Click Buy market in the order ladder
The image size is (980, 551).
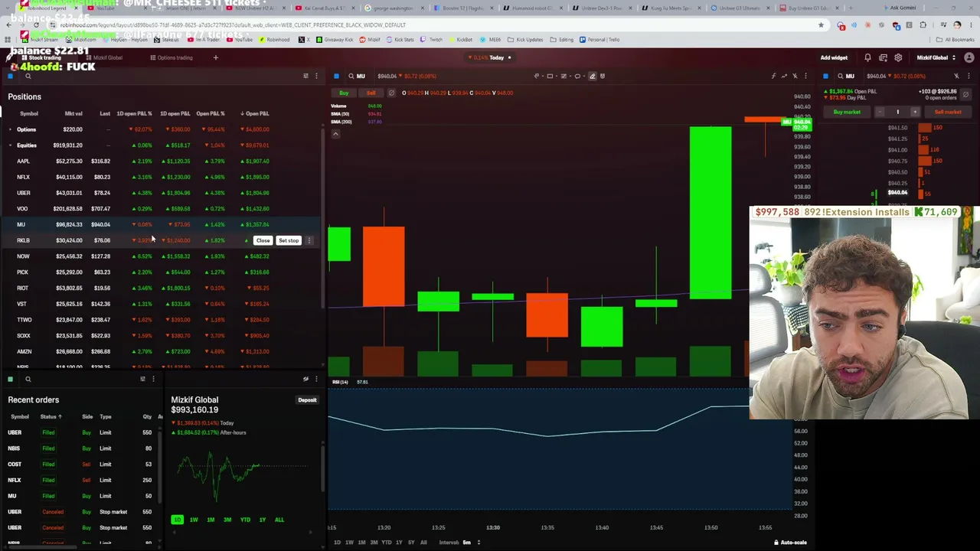[847, 112]
